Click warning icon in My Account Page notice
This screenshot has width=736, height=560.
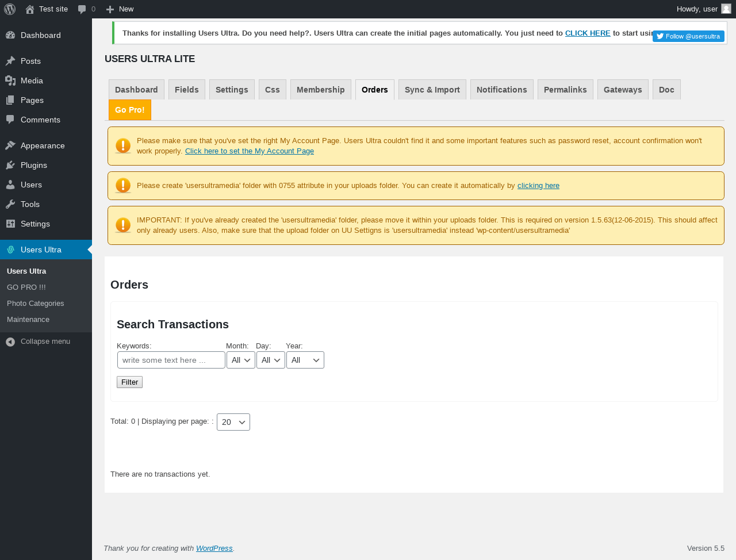(x=123, y=146)
